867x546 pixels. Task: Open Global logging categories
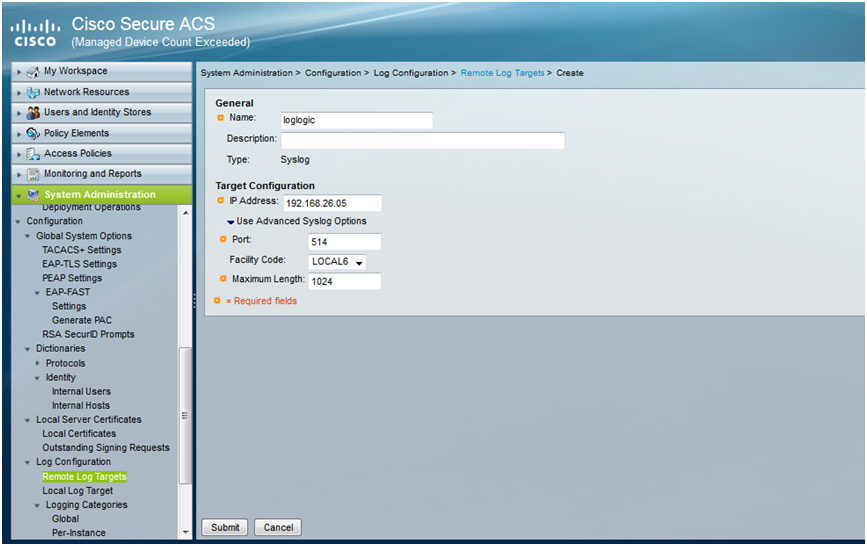65,519
